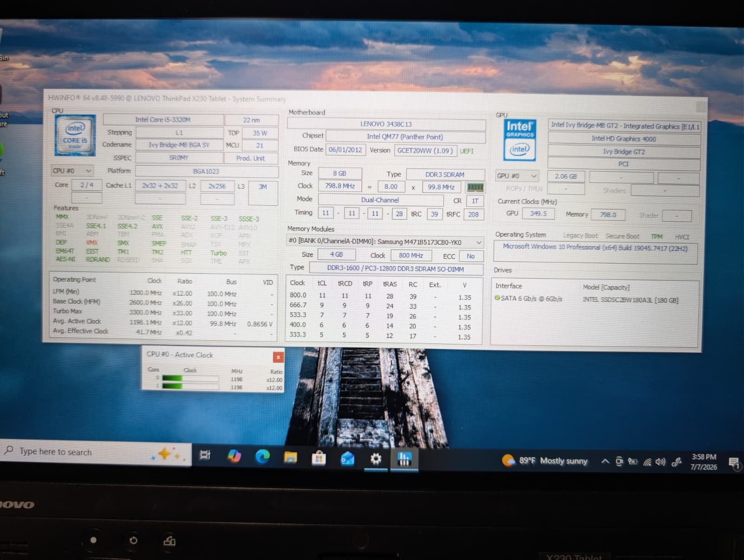
Task: Show hidden system tray icons
Action: tap(605, 461)
